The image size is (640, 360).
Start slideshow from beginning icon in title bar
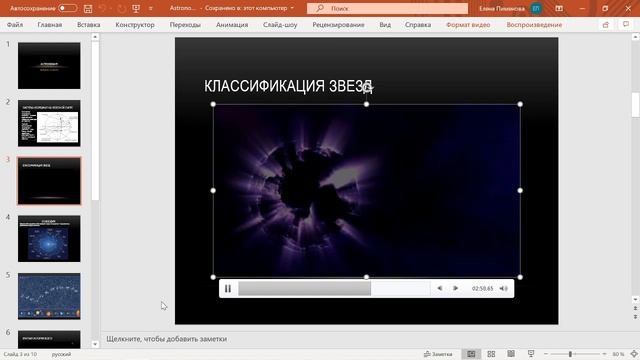(x=136, y=8)
